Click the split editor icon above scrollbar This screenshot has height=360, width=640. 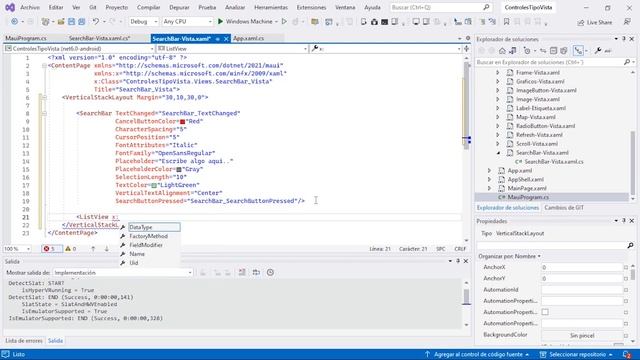(467, 49)
